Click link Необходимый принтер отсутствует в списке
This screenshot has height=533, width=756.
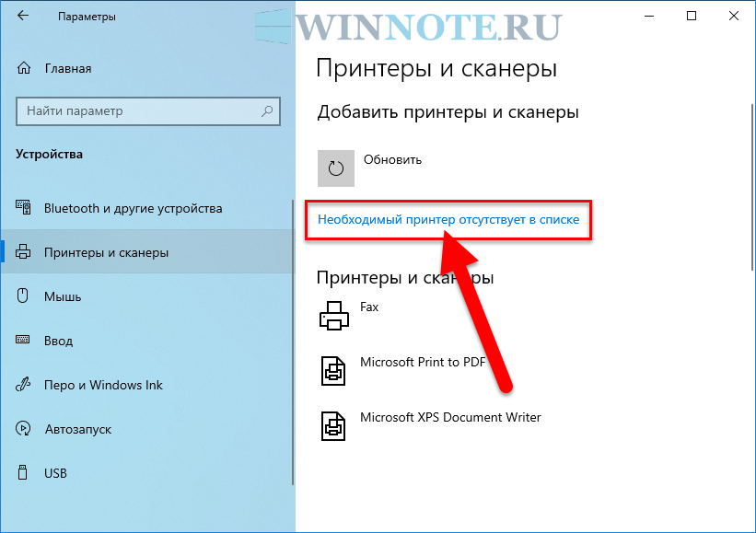coord(448,220)
